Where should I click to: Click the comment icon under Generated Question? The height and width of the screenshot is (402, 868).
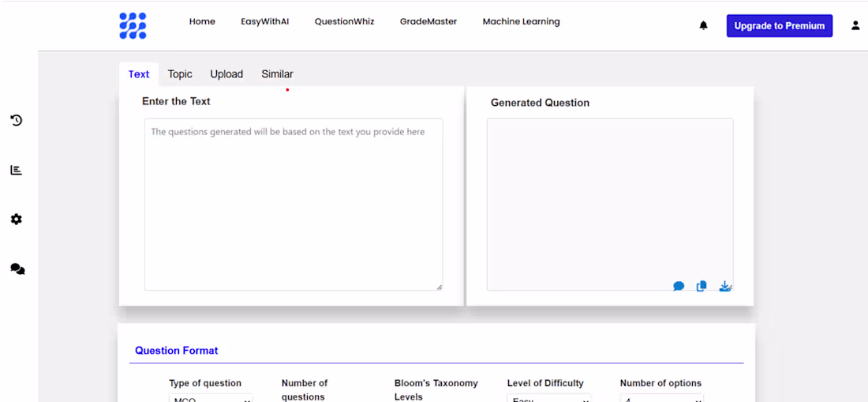pyautogui.click(x=679, y=286)
